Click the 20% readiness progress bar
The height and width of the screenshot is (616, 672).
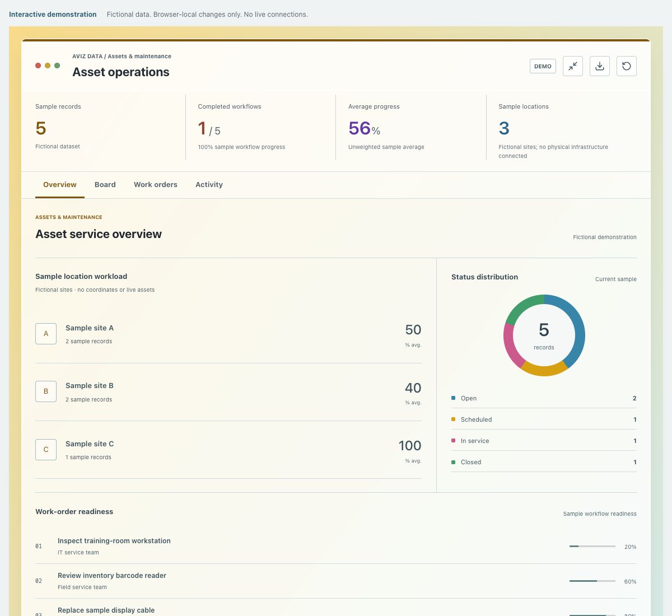coord(592,547)
